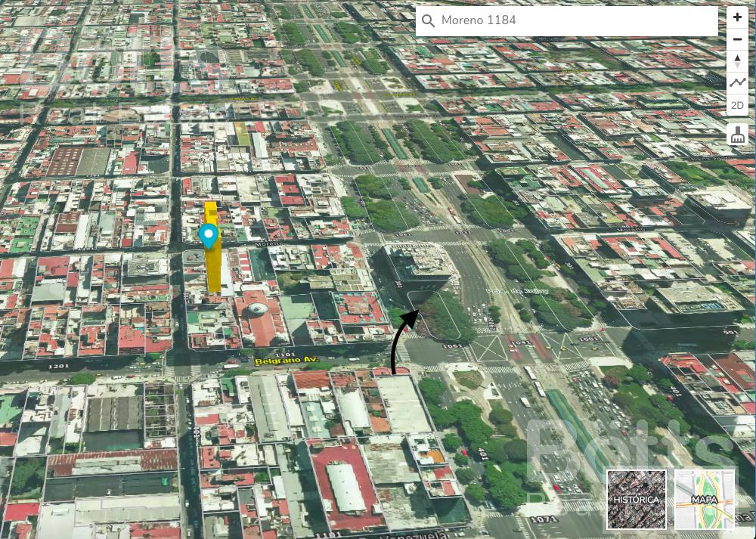Image resolution: width=756 pixels, height=539 pixels.
Task: Open the HISTÓRICA imagery layer thumbnail
Action: point(636,500)
